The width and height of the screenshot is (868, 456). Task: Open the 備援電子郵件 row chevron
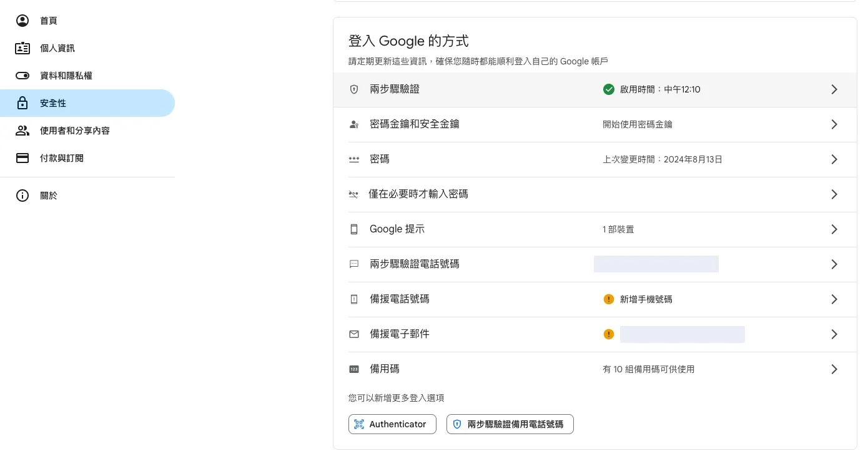(x=834, y=334)
